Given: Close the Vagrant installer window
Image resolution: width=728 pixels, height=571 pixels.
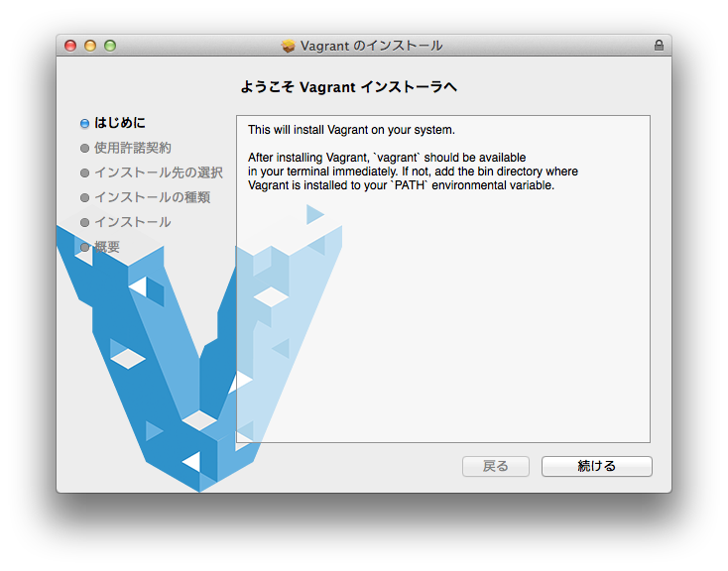Looking at the screenshot, I should click(x=70, y=46).
